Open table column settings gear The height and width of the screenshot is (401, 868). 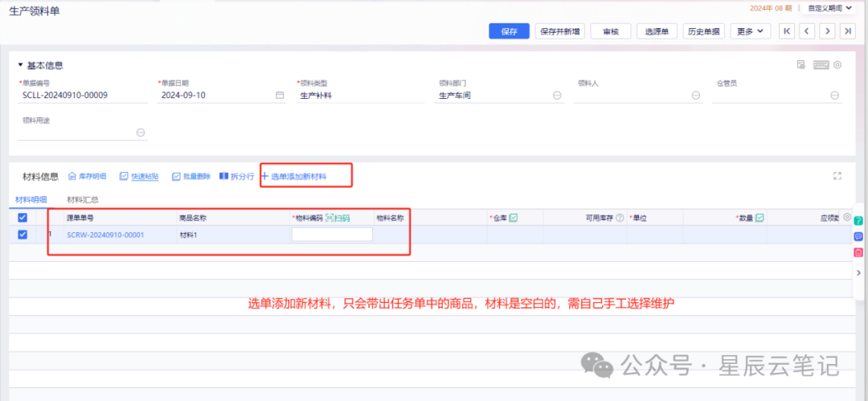pyautogui.click(x=847, y=217)
